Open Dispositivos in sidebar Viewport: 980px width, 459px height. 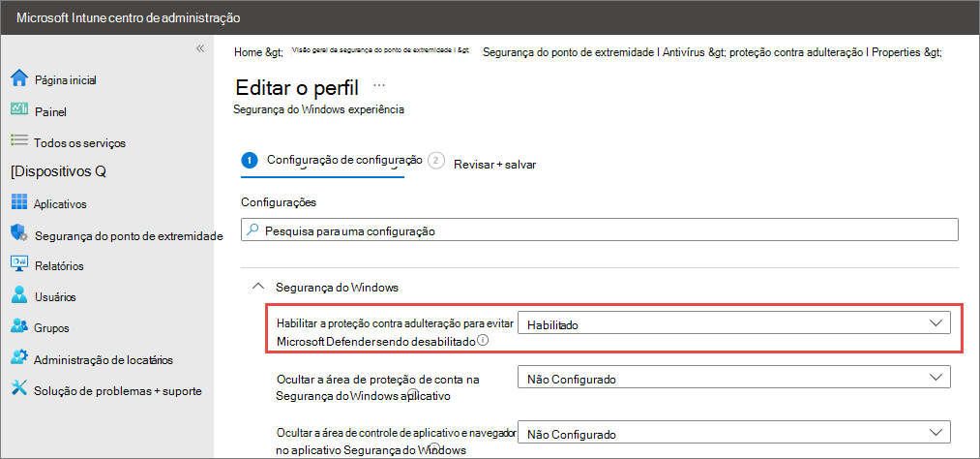pos(58,172)
